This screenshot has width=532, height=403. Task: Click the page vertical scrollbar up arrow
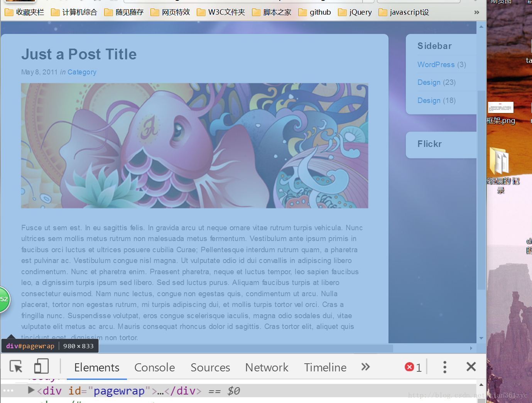point(481,27)
